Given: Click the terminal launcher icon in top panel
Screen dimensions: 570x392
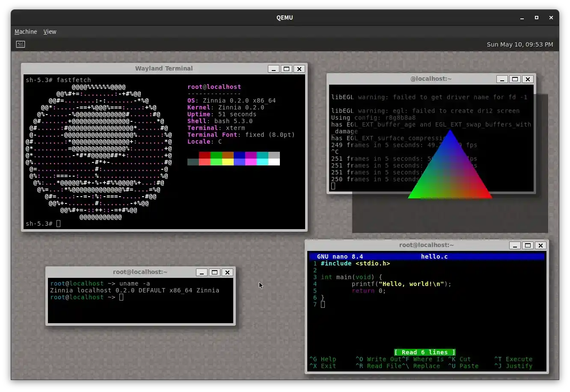Looking at the screenshot, I should [21, 44].
